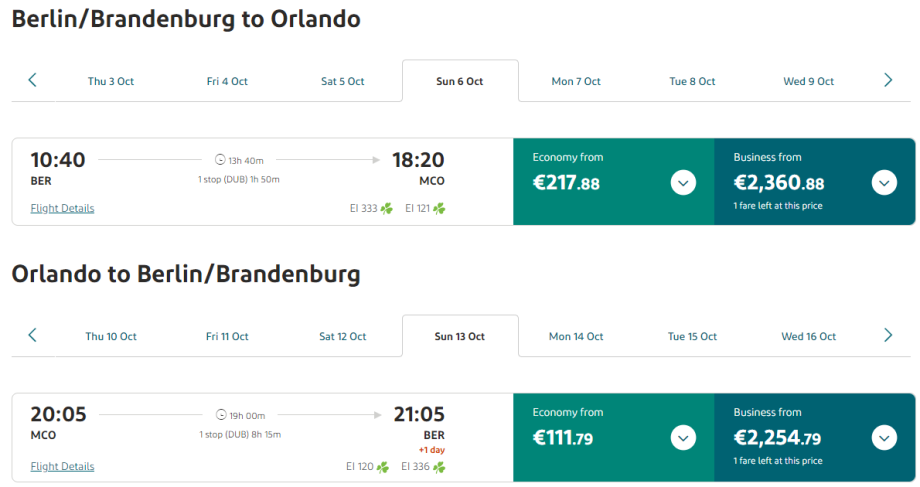Select Thu 3 Oct outbound date tab
Viewport: 920px width, 487px height.
click(x=111, y=82)
